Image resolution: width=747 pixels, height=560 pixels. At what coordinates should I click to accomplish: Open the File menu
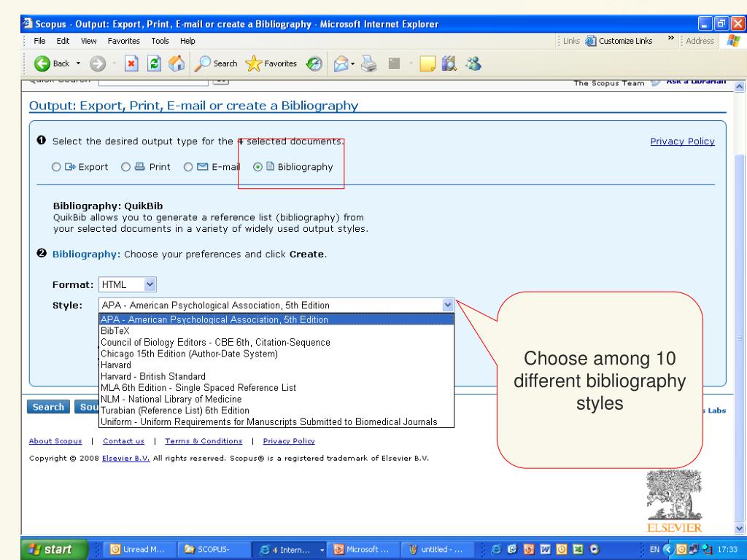click(39, 41)
